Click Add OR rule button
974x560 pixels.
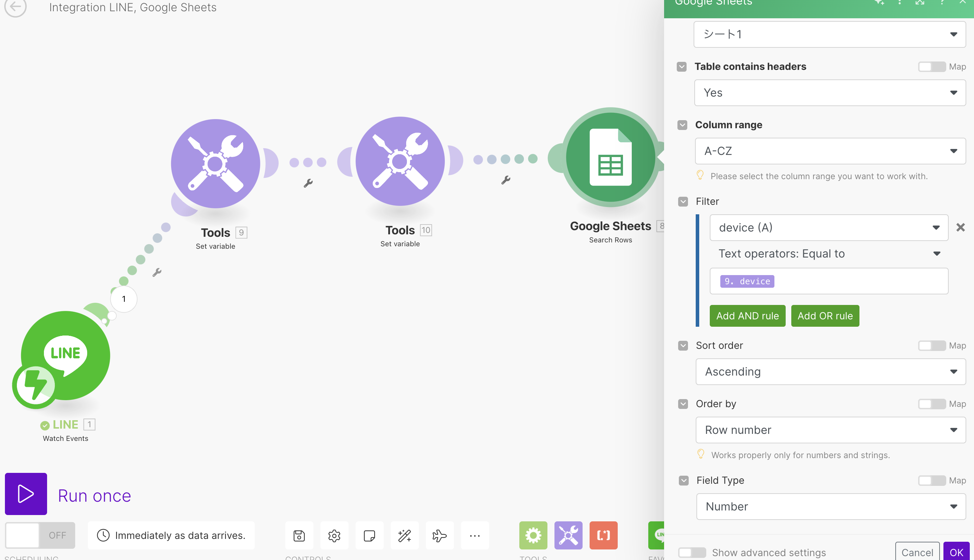point(825,316)
